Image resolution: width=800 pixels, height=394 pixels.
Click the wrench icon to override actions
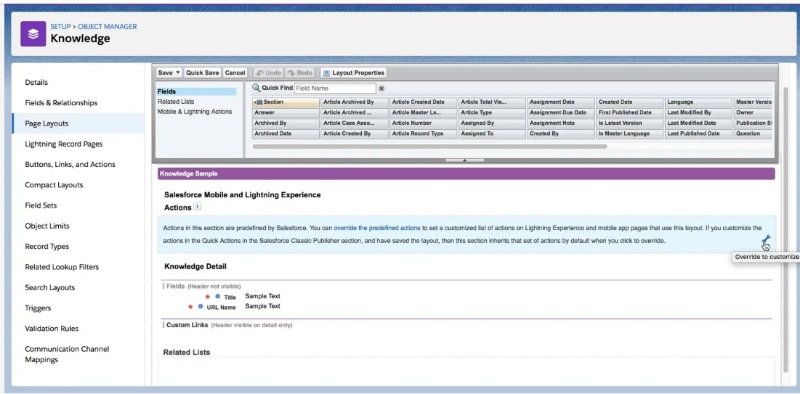coord(765,240)
